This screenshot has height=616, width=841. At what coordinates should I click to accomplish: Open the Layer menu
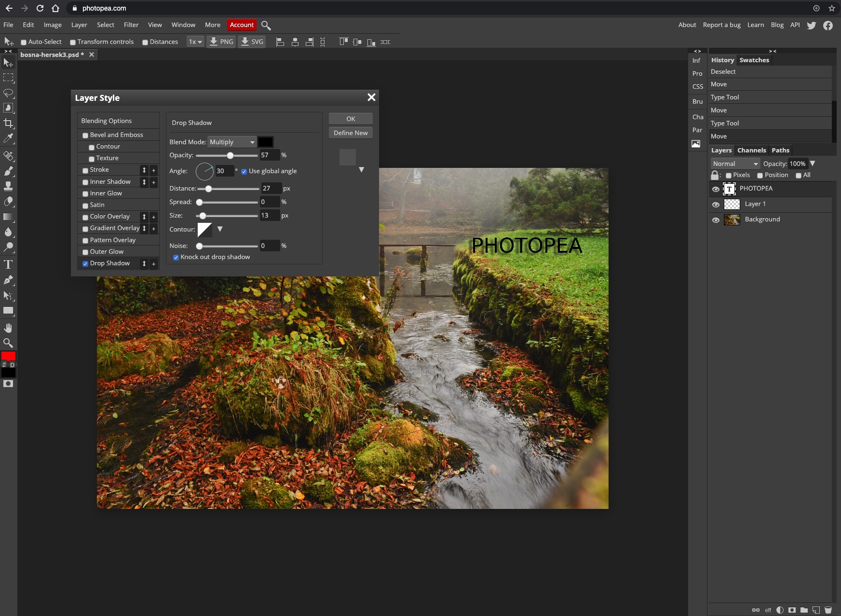(x=79, y=25)
